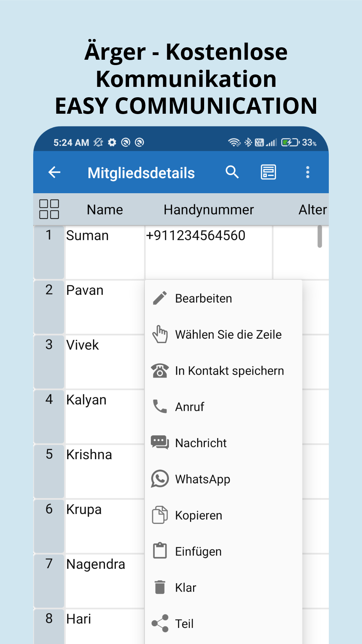The height and width of the screenshot is (644, 362).
Task: Tap the Klar trash icon
Action: [160, 587]
